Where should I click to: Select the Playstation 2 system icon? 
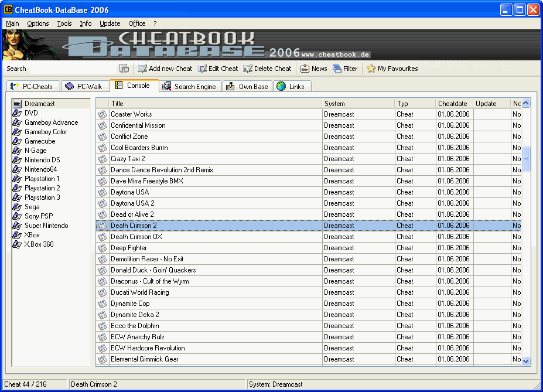(x=18, y=188)
